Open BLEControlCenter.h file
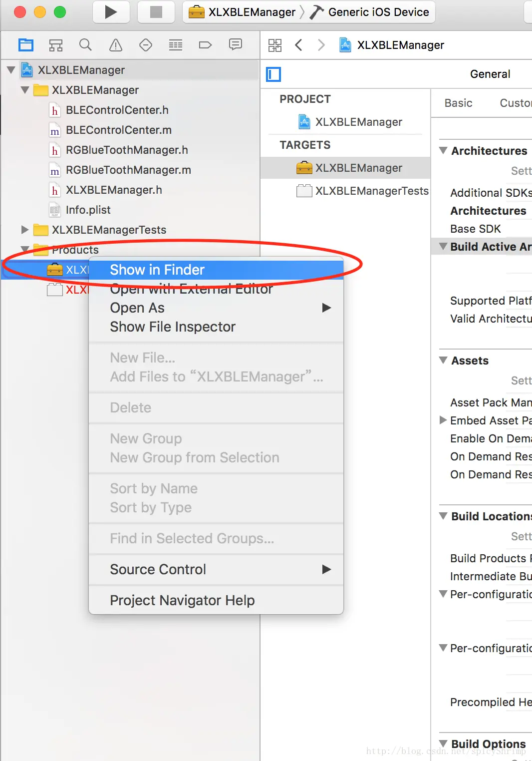 [117, 110]
